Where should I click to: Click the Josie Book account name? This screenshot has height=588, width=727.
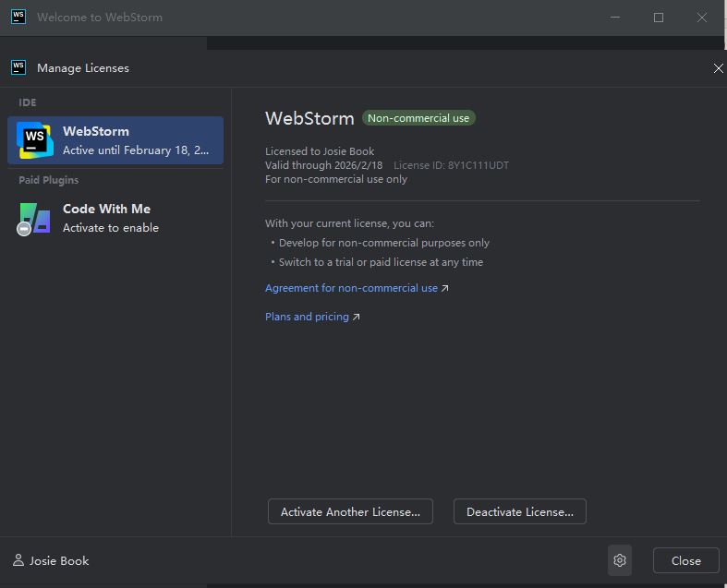tap(59, 560)
